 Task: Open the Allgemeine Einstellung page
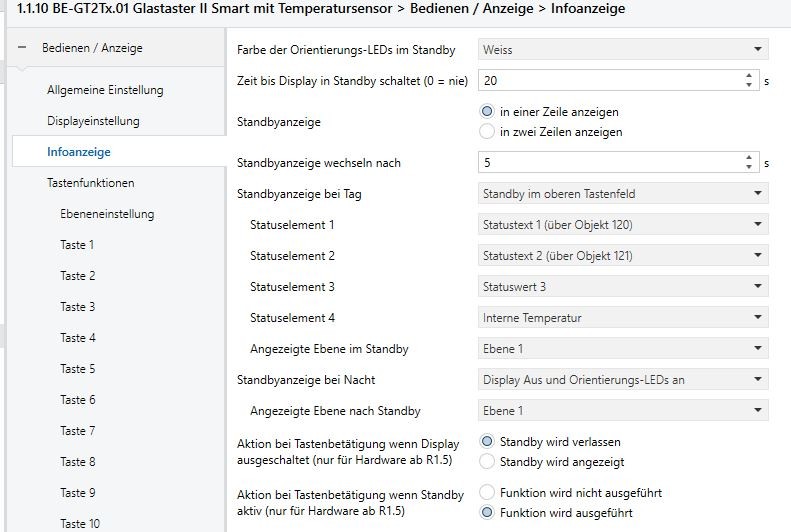[x=105, y=90]
